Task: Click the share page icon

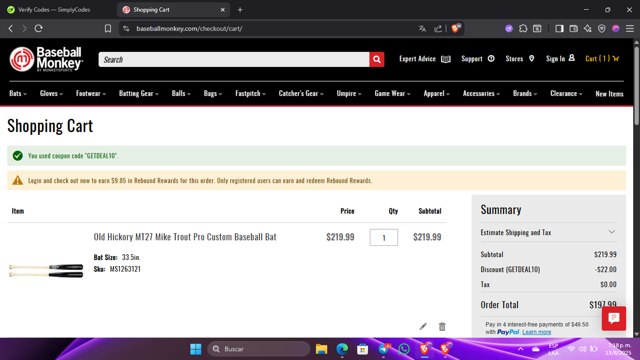Action: 438,29
